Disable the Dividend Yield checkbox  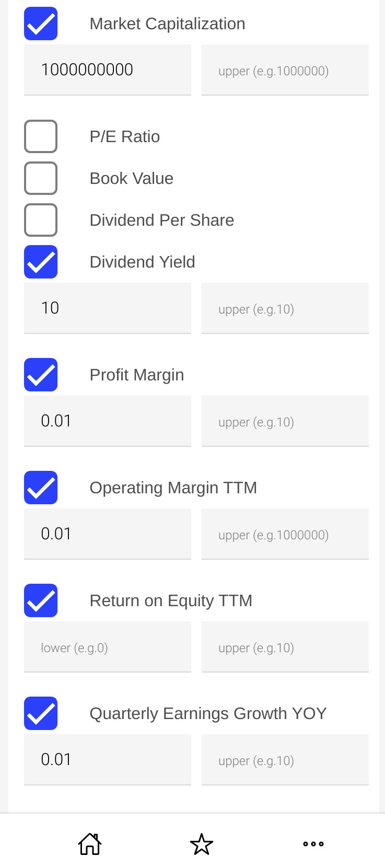[41, 262]
